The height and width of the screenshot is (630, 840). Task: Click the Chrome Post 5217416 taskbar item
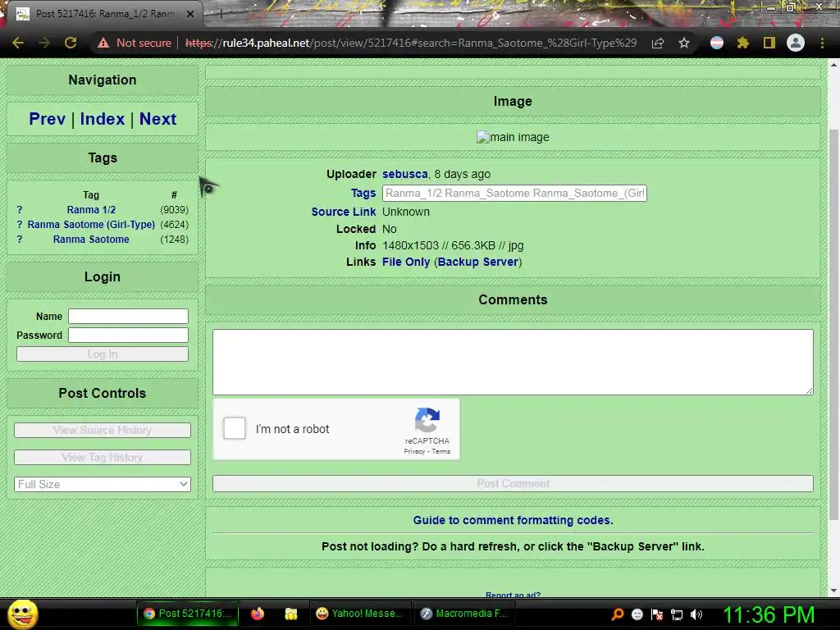188,614
